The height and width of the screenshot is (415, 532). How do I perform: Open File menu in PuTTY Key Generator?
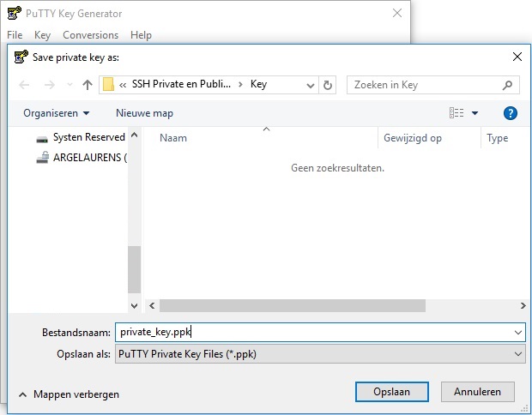[15, 35]
